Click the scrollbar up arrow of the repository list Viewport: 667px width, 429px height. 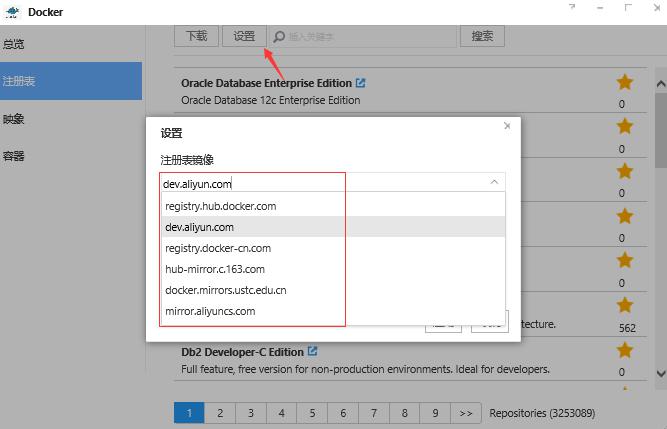[x=661, y=84]
